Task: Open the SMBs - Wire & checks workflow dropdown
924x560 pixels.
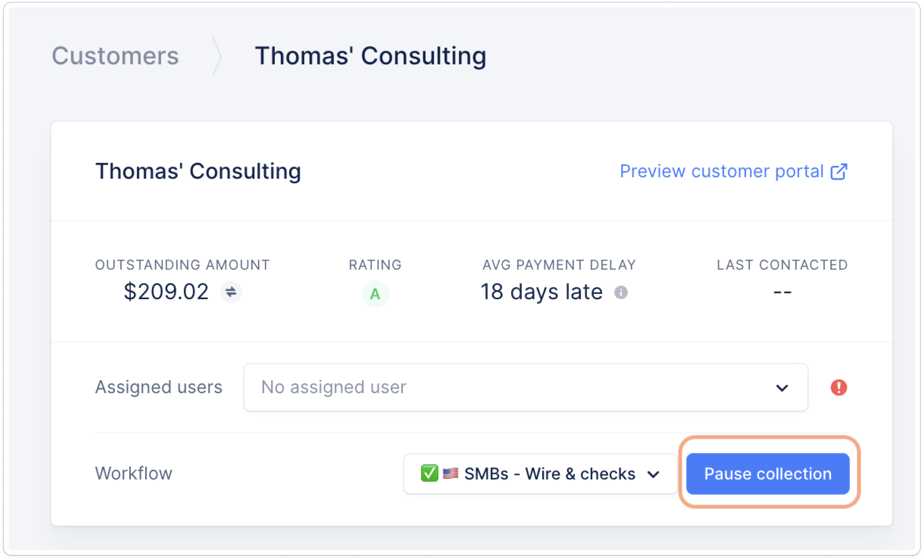Action: (540, 474)
